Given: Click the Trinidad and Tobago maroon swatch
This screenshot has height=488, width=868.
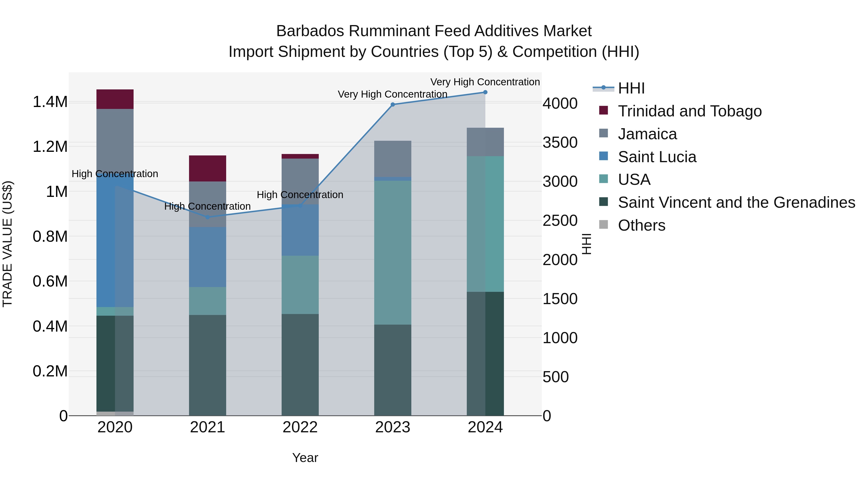Looking at the screenshot, I should pyautogui.click(x=604, y=110).
